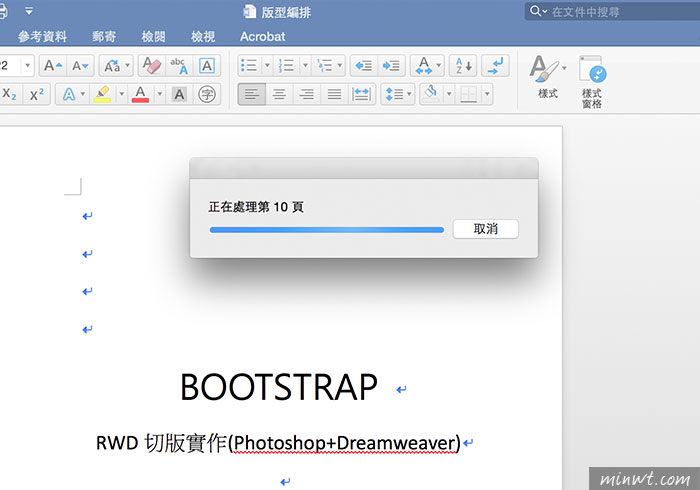Image resolution: width=700 pixels, height=490 pixels.
Task: Expand font color dropdown arrow
Action: point(159,94)
